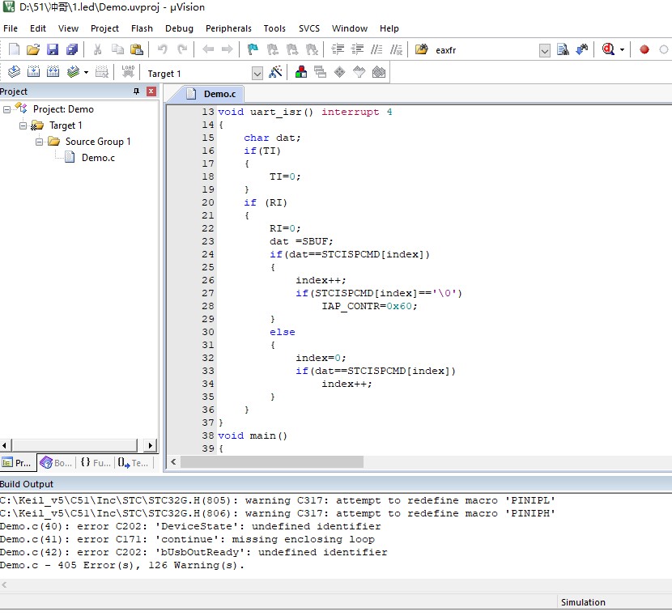Paste from clipboard using the Paste icon
Screen dimensions: 672x616
pos(137,49)
